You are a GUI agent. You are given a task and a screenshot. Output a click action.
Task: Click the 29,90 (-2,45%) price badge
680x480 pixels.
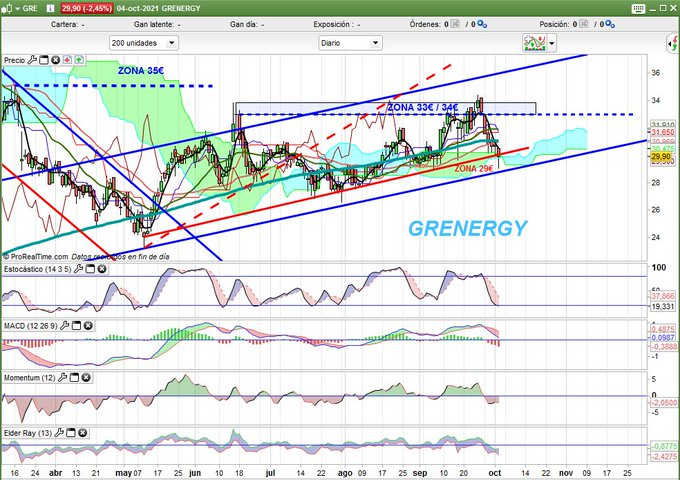pyautogui.click(x=87, y=8)
